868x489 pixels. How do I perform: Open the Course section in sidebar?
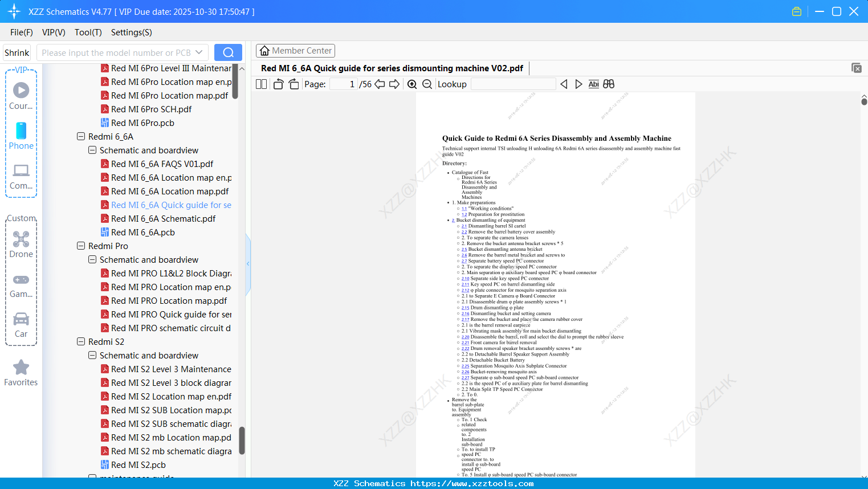click(x=21, y=96)
